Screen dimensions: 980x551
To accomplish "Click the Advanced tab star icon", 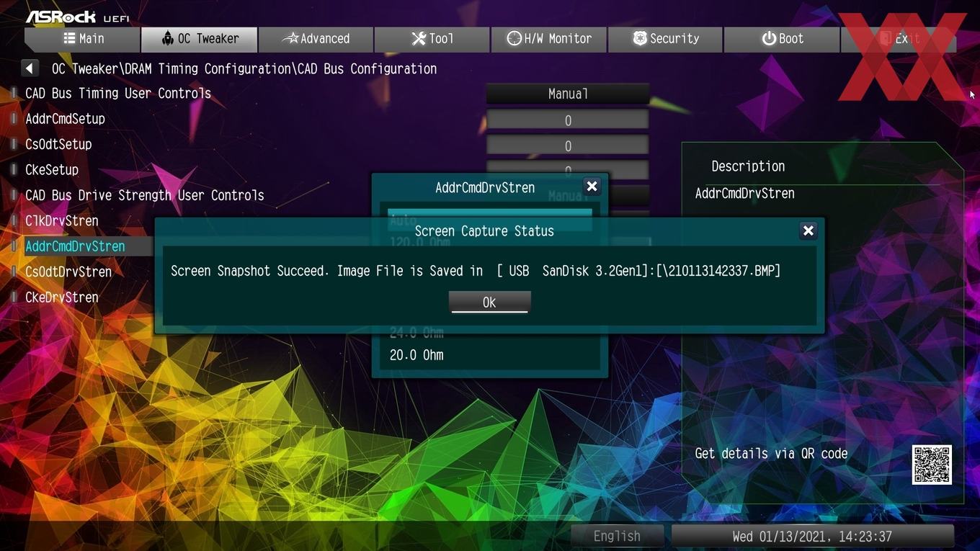I will [290, 38].
